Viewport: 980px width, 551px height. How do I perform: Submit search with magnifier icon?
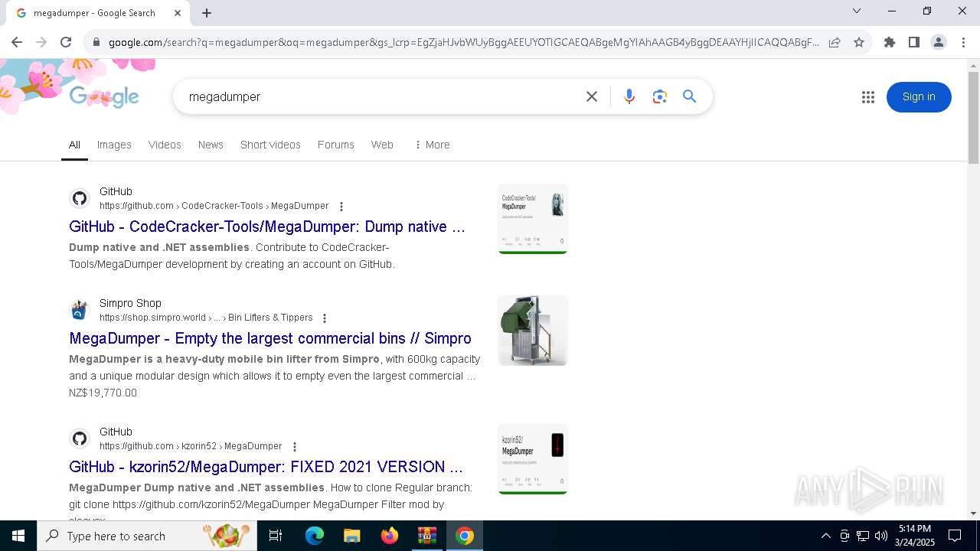coord(690,96)
